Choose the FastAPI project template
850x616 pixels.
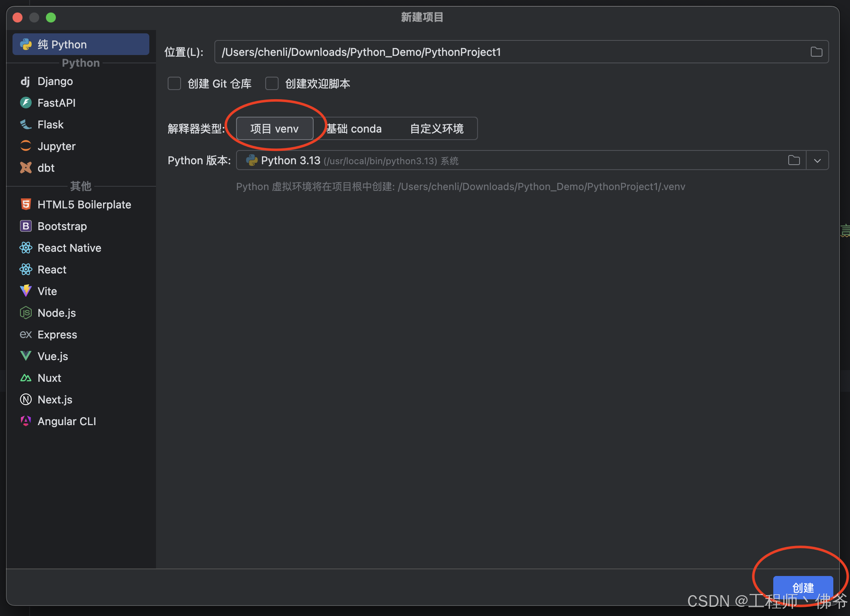[x=56, y=103]
